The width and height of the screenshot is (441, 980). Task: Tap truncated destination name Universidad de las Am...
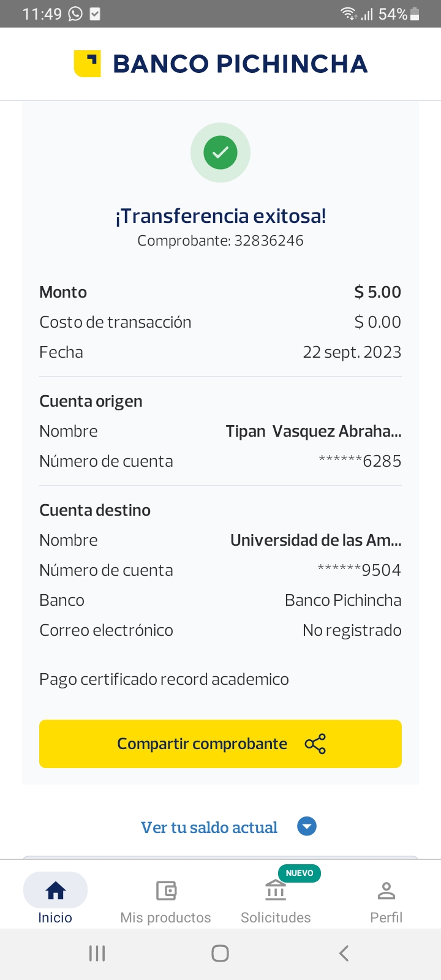tap(315, 540)
